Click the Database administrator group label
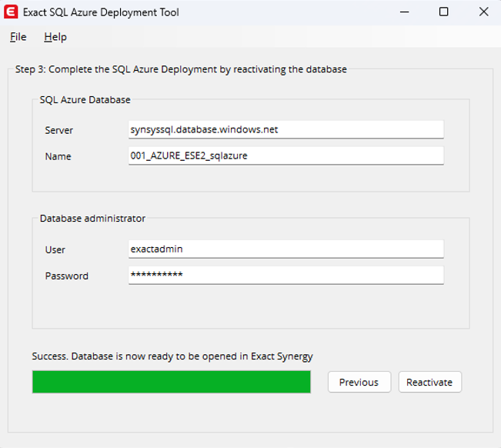 (x=92, y=219)
